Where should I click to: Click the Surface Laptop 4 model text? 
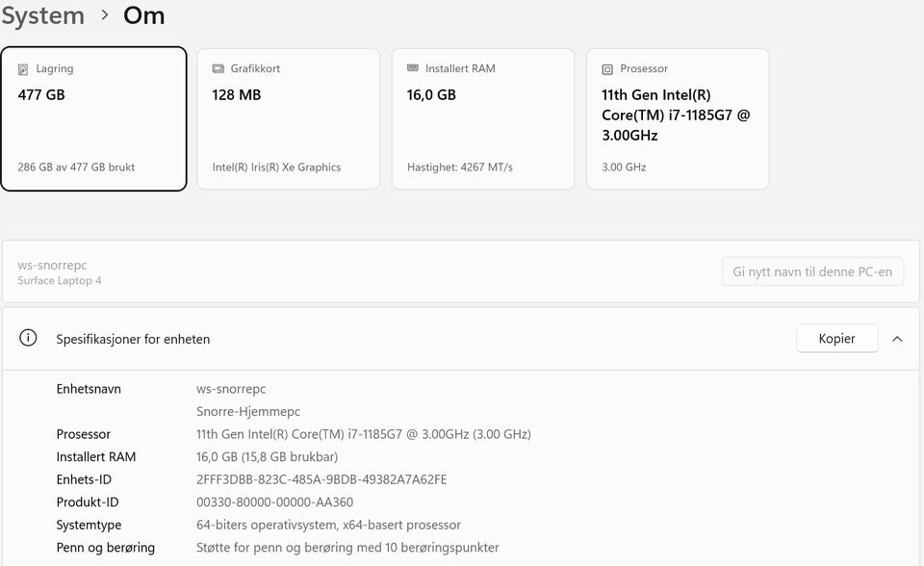coord(60,281)
